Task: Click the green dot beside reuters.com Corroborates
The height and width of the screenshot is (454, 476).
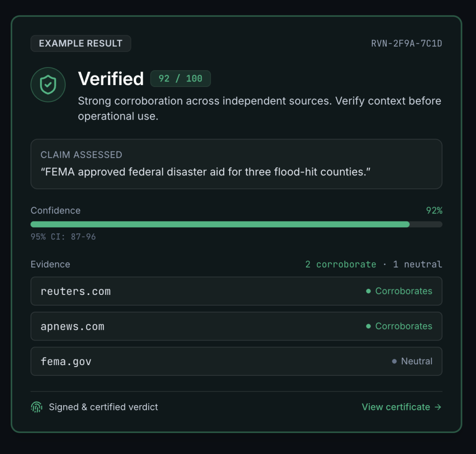Action: click(369, 291)
